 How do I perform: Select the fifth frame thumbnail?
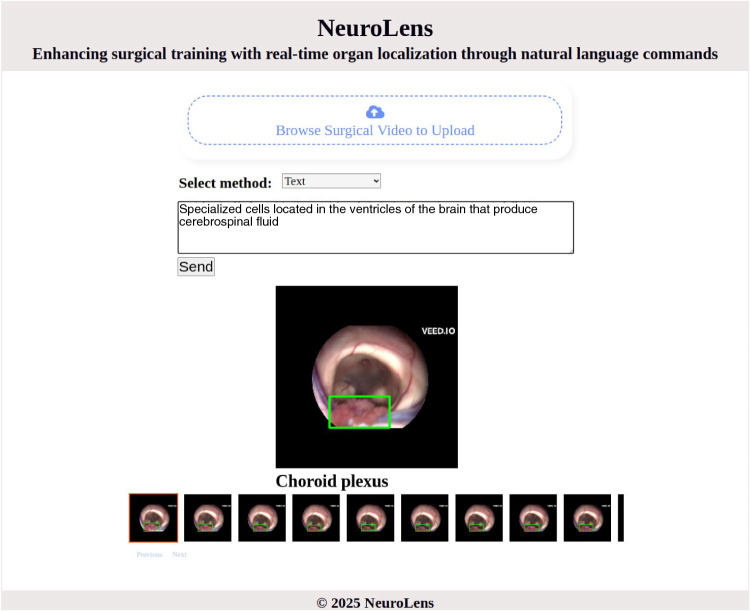pos(370,518)
